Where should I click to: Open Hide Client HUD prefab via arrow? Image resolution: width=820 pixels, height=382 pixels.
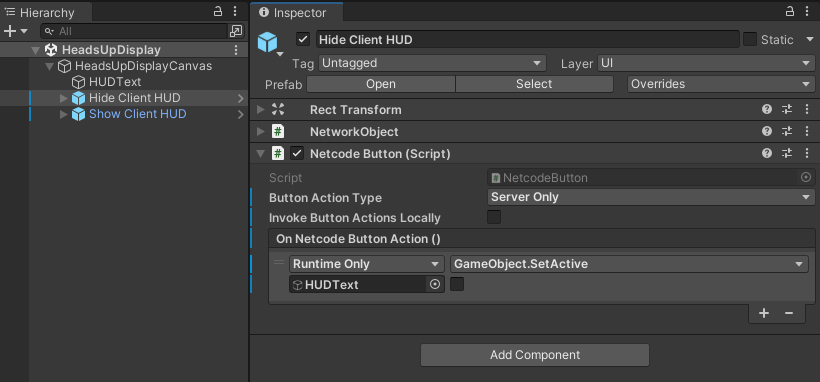241,98
